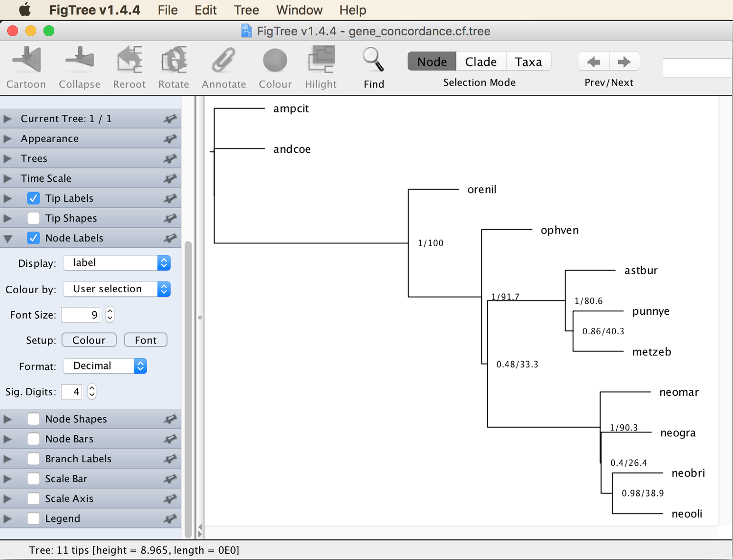
Task: Click pin icon on Node Bars row
Action: coord(170,439)
